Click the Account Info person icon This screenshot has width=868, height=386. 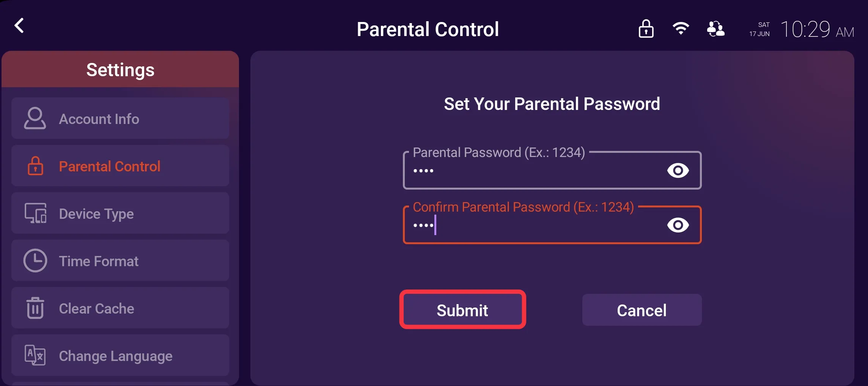point(35,118)
